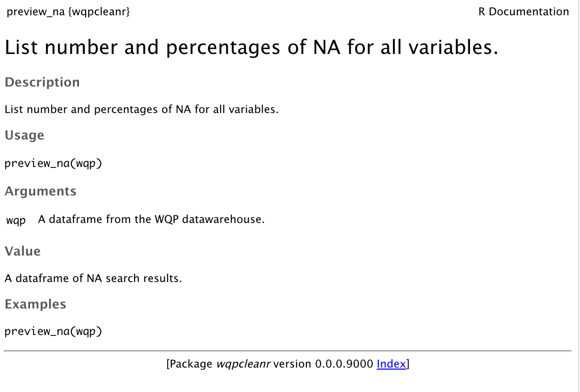Screen dimensions: 580x392
Task: Click the preview_na(wqp) code under Usage
Action: (x=53, y=163)
